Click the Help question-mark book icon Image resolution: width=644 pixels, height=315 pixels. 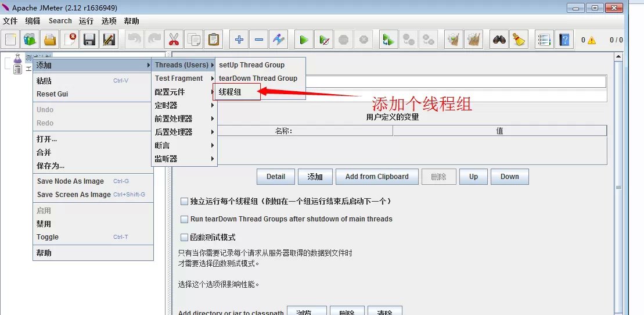[x=564, y=40]
